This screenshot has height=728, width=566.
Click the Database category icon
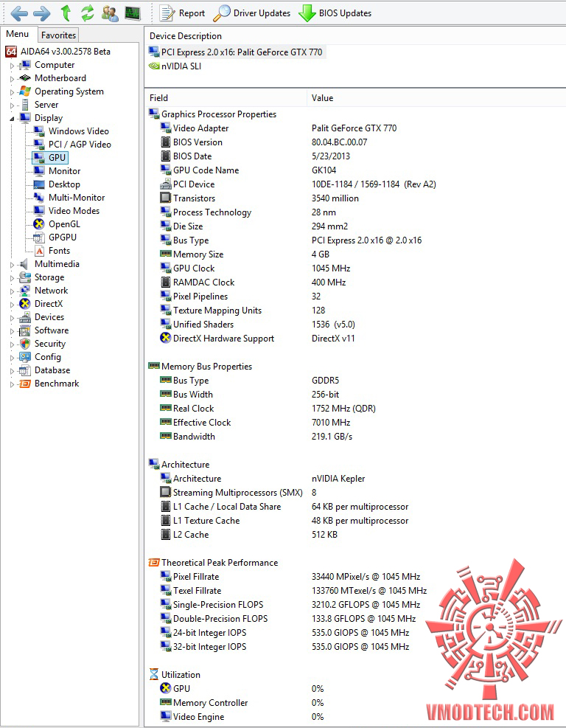(25, 370)
